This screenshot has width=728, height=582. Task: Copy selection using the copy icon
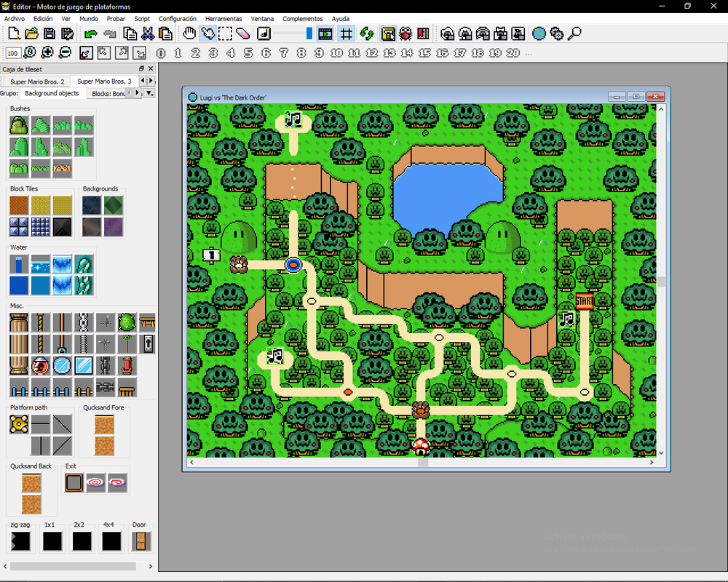pyautogui.click(x=130, y=33)
